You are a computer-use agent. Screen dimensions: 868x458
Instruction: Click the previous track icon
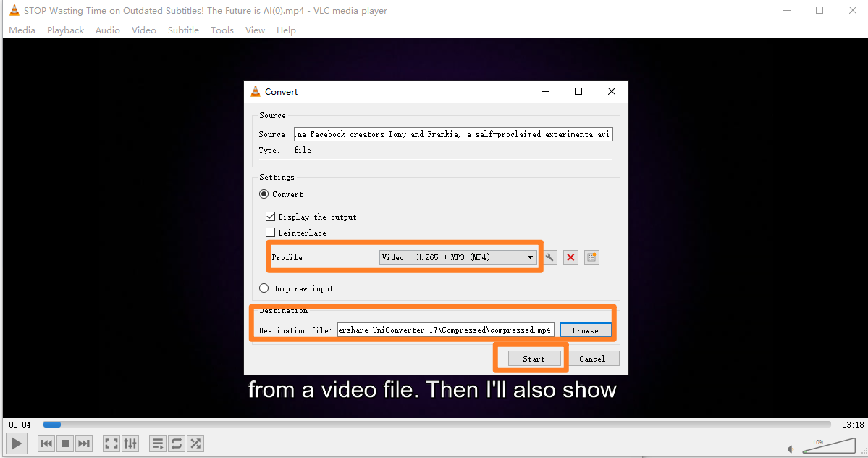coord(46,443)
